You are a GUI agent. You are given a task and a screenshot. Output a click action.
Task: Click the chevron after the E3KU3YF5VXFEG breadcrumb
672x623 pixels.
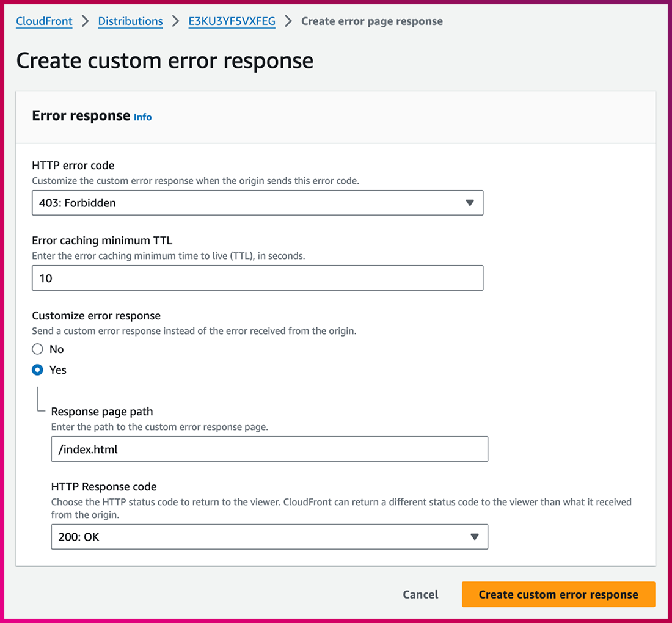tap(288, 21)
